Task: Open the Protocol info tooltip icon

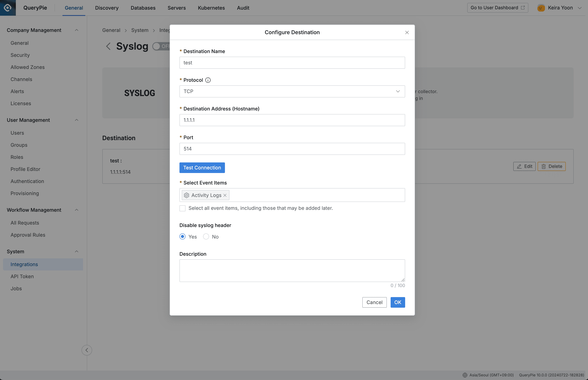Action: (208, 80)
